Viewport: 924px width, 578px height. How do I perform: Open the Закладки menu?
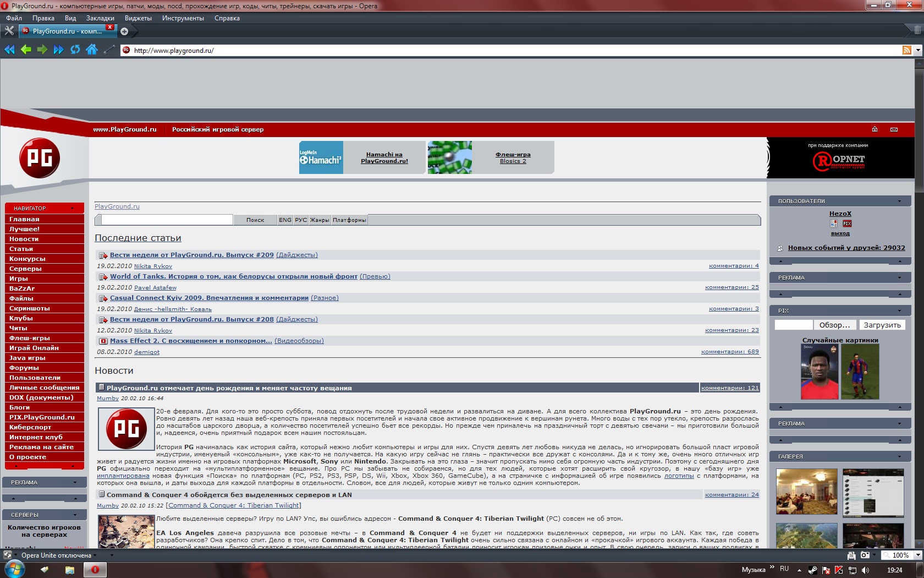(100, 18)
